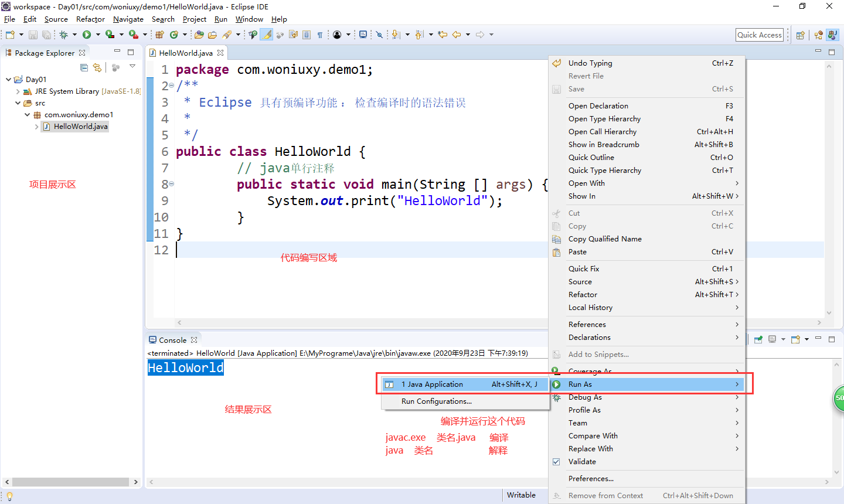This screenshot has height=504, width=844.
Task: Close the HelloWorld.java editor tab
Action: coord(220,53)
